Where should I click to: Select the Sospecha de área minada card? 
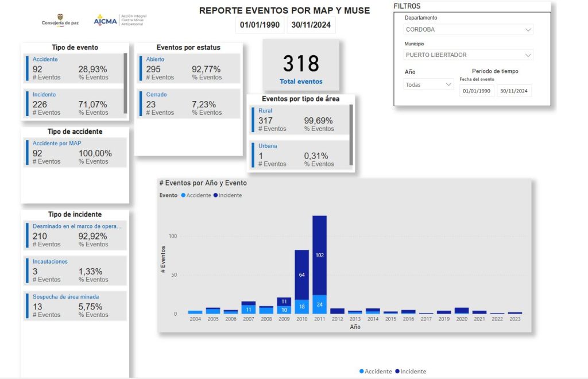tap(75, 305)
